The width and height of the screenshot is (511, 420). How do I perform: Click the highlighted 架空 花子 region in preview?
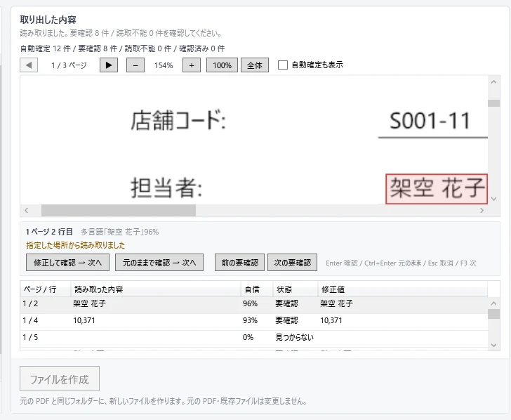[437, 189]
